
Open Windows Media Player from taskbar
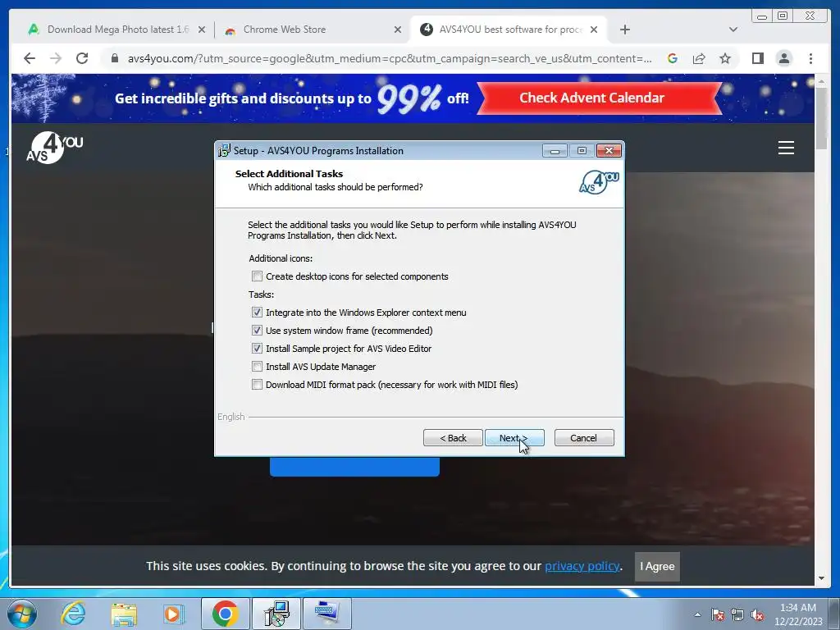pos(174,614)
